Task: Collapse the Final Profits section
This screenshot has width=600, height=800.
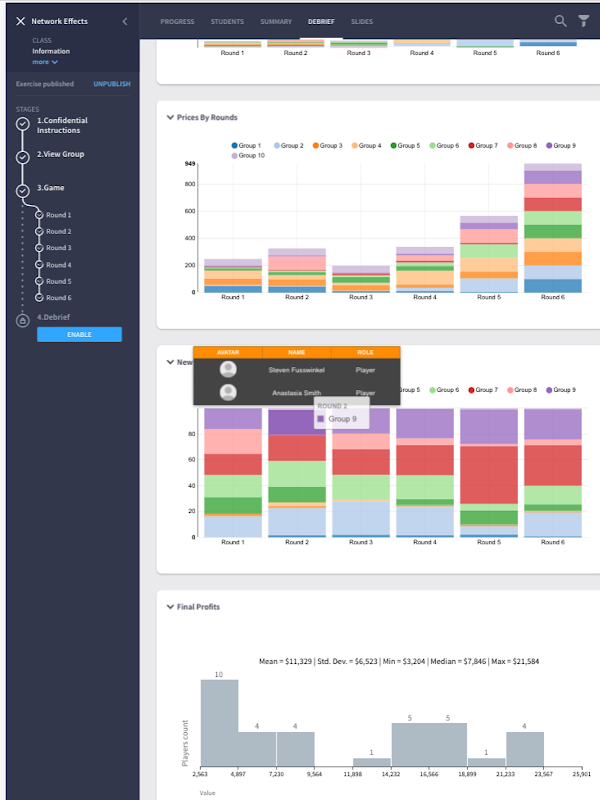Action: pos(170,607)
